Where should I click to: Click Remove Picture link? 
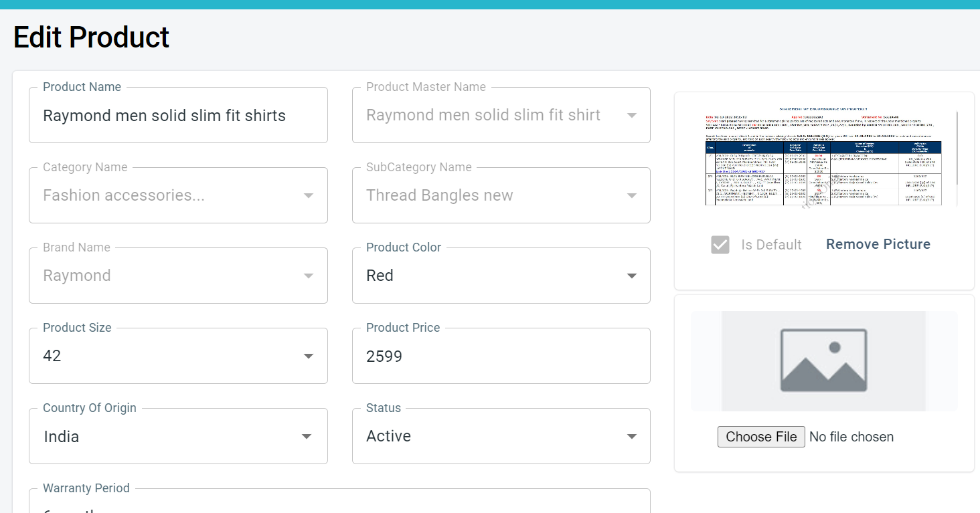(x=878, y=244)
